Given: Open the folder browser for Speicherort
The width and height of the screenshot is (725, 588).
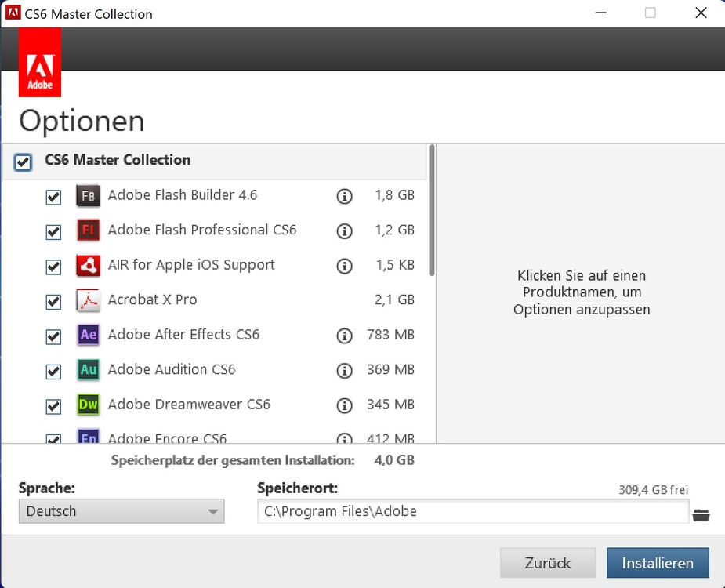Looking at the screenshot, I should coord(701,514).
